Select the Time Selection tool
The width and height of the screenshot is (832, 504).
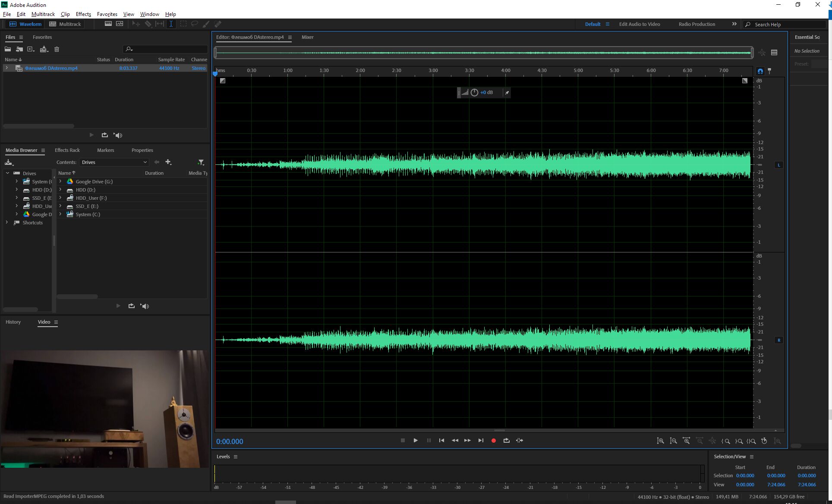(171, 24)
